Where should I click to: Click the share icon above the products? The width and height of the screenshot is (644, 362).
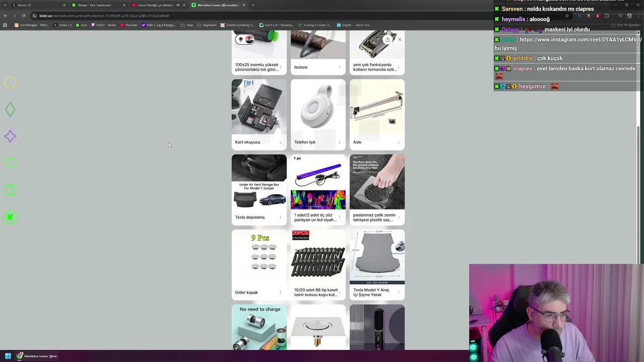(x=387, y=39)
